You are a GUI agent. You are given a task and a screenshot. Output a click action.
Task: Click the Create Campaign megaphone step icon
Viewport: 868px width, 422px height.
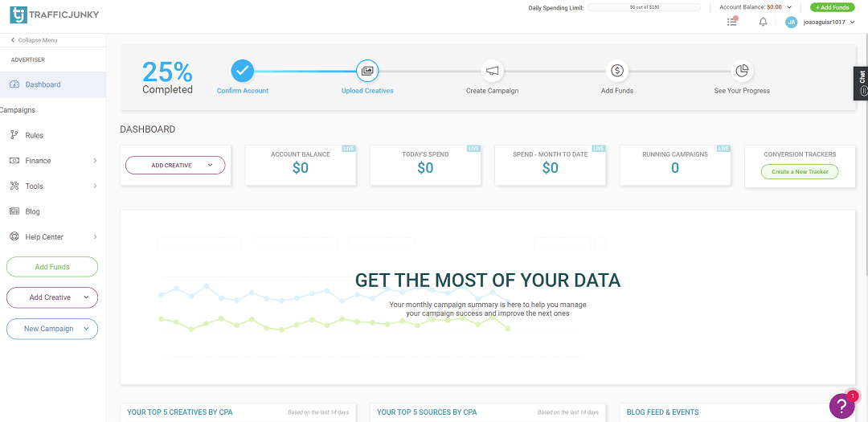[492, 71]
